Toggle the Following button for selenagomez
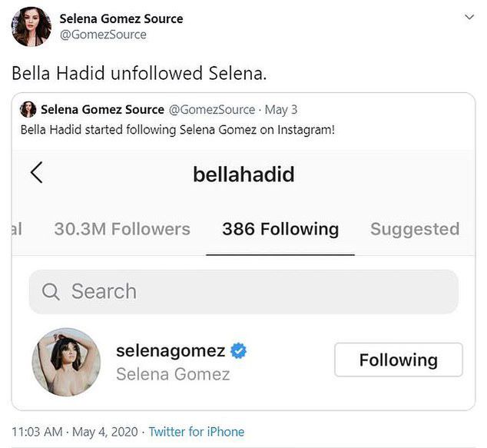The image size is (487, 448). point(398,360)
